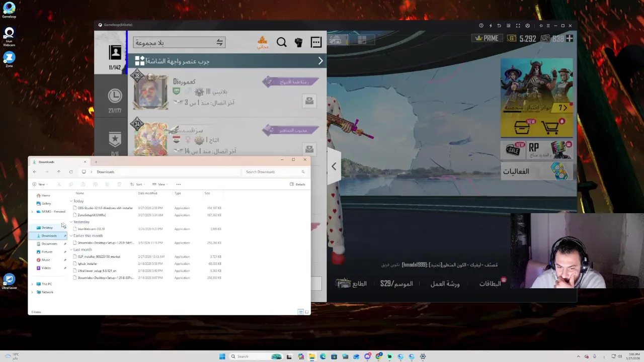The image size is (644, 362).
Task: Open the chat bubble icon in friends panel
Action: click(316, 43)
